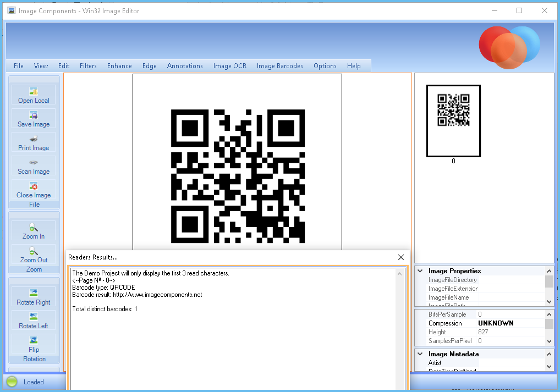Collapse the Image Properties section
The height and width of the screenshot is (392, 560).
pos(420,271)
